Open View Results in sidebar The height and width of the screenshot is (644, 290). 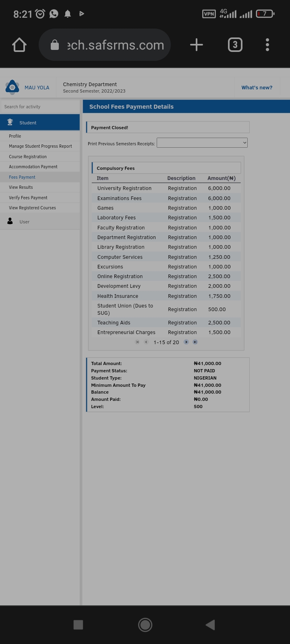click(x=21, y=187)
